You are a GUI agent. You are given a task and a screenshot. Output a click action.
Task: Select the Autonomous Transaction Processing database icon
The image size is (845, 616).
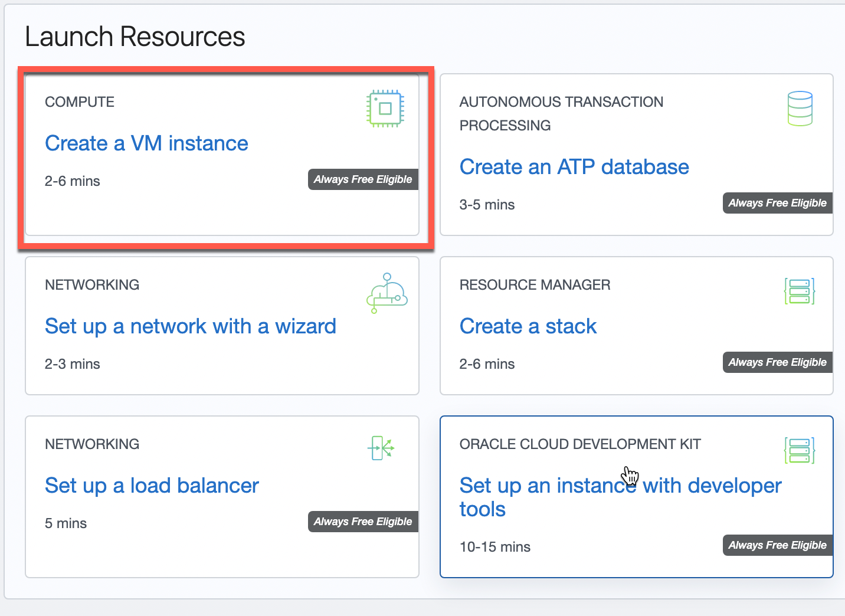(x=800, y=107)
